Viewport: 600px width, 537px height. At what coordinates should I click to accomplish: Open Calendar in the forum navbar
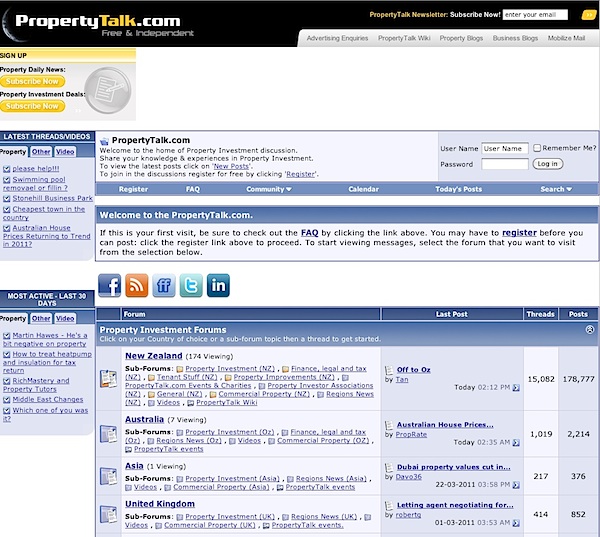pyautogui.click(x=364, y=189)
